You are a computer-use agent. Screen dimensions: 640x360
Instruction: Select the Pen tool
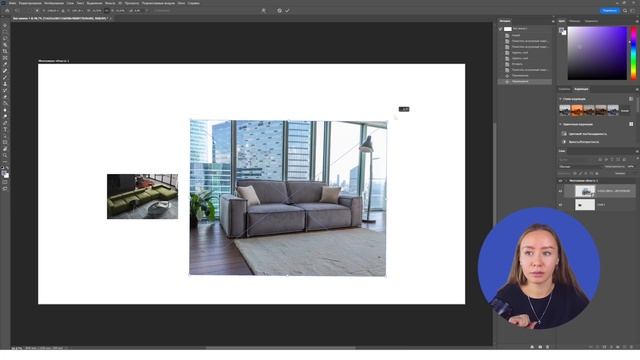[5, 123]
